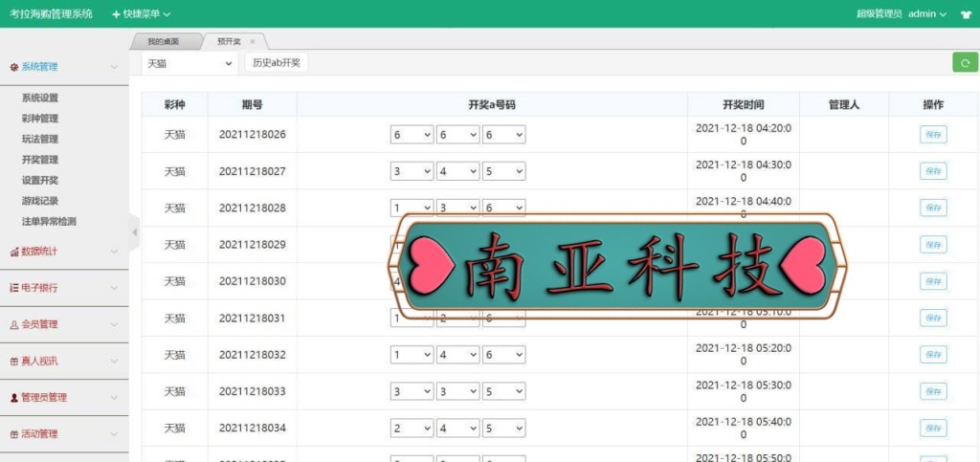The image size is (980, 462).
Task: Save the row for period 20211218028
Action: tap(933, 208)
